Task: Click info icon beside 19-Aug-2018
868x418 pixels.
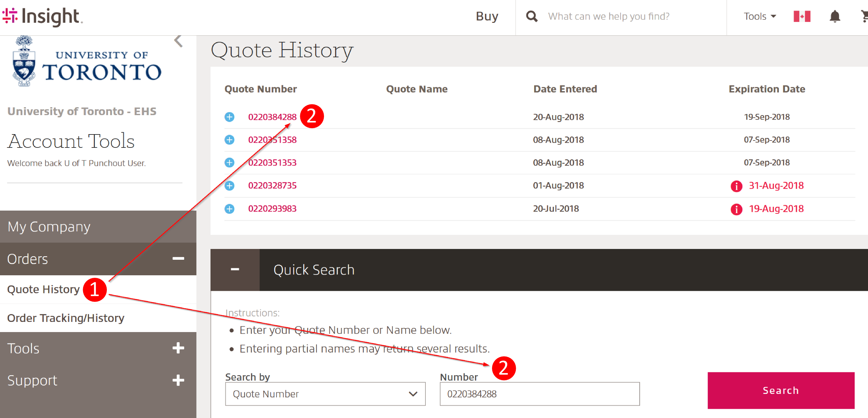Action: (736, 209)
